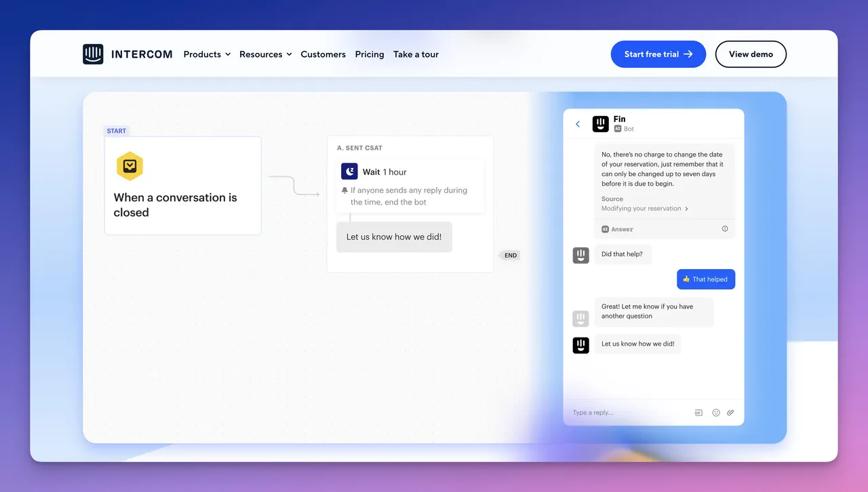
Task: Click the thumbs up emoji in That helped
Action: click(x=686, y=279)
